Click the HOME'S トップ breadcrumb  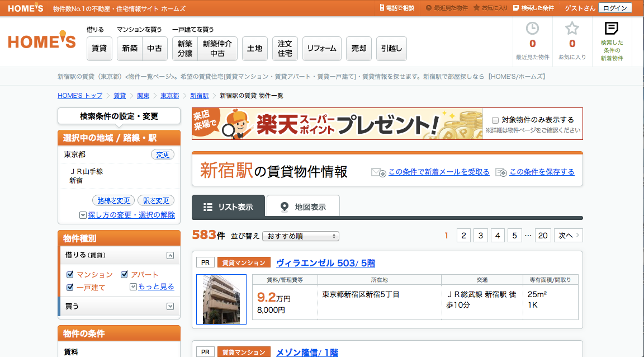point(80,96)
